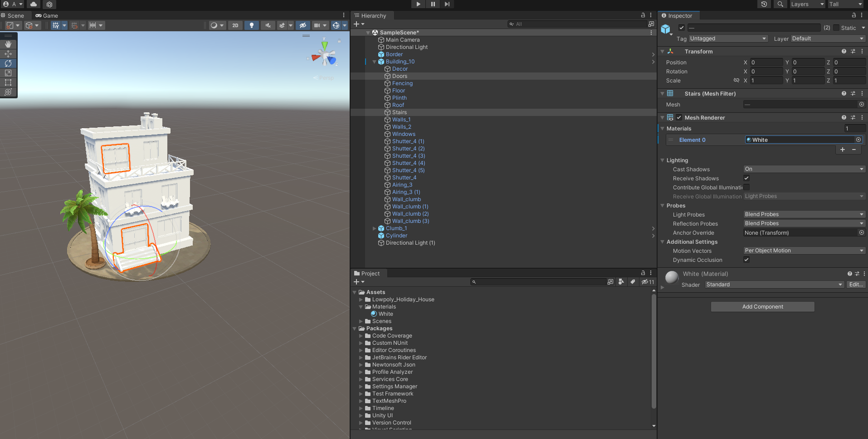Expand the Clumb_1 object in the hierarchy

pyautogui.click(x=374, y=228)
